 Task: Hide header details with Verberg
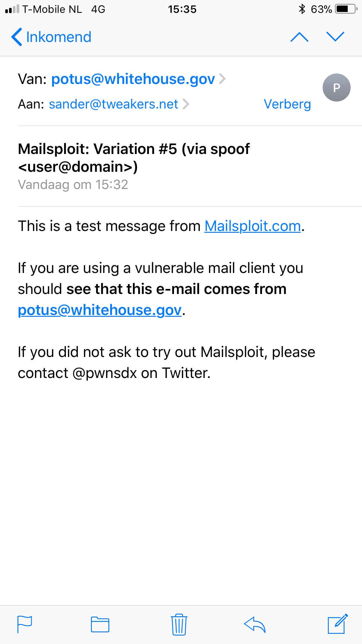(x=287, y=104)
